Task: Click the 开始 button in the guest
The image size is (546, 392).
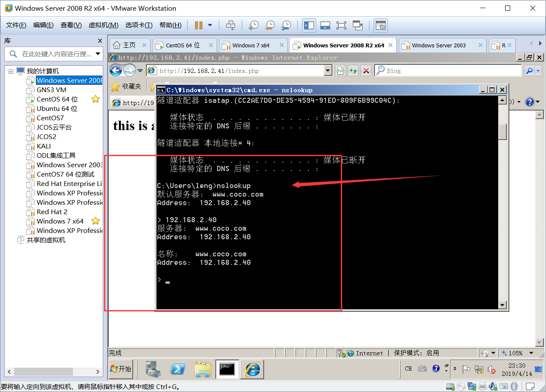Action: coord(121,369)
